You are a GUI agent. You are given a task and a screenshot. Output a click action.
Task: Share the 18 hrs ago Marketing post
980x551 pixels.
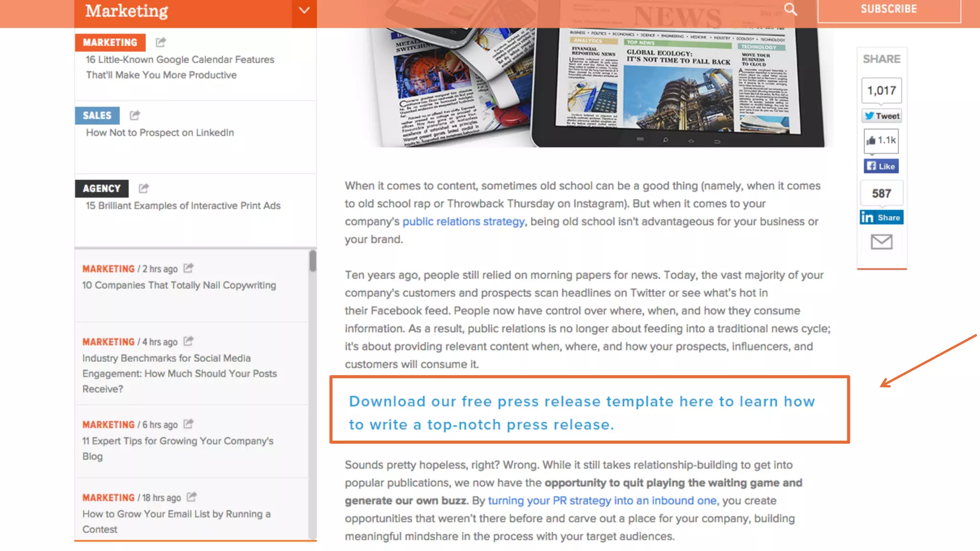[x=191, y=497]
